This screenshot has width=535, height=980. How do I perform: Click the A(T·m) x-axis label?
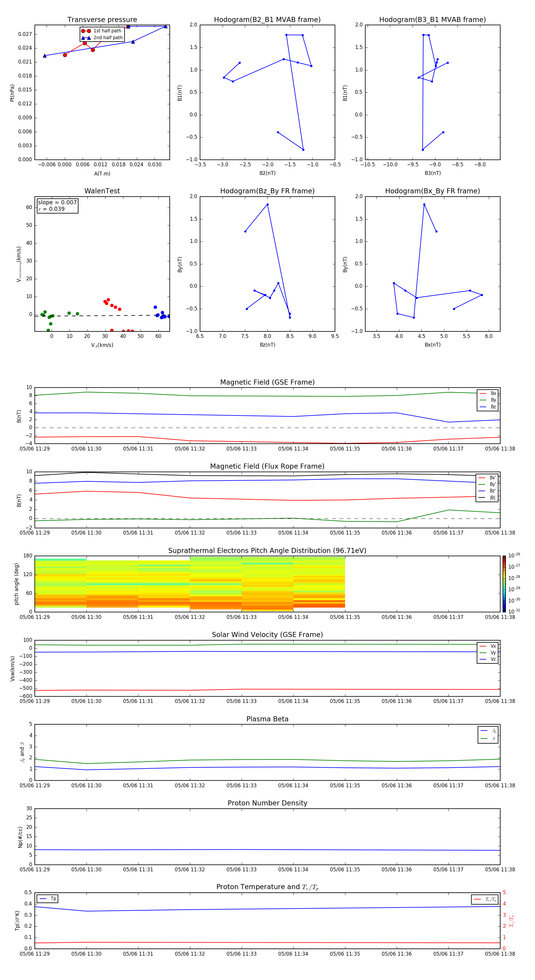point(102,174)
